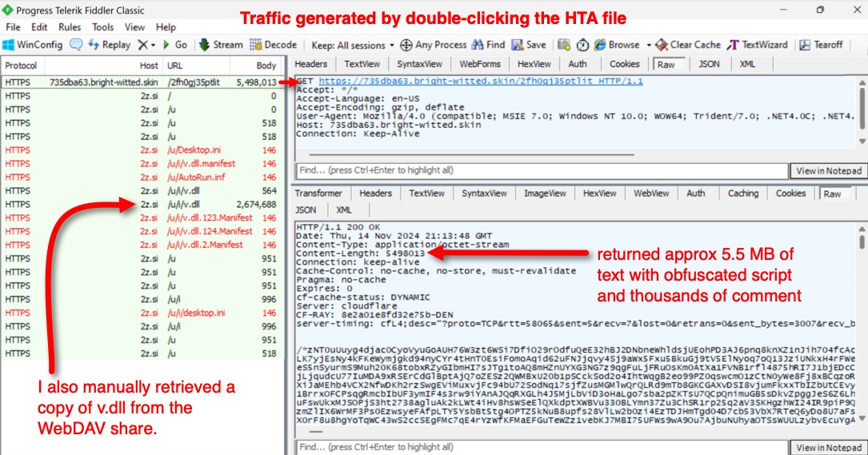Click the Tearoff toolbar icon
868x455 pixels.
coord(820,45)
